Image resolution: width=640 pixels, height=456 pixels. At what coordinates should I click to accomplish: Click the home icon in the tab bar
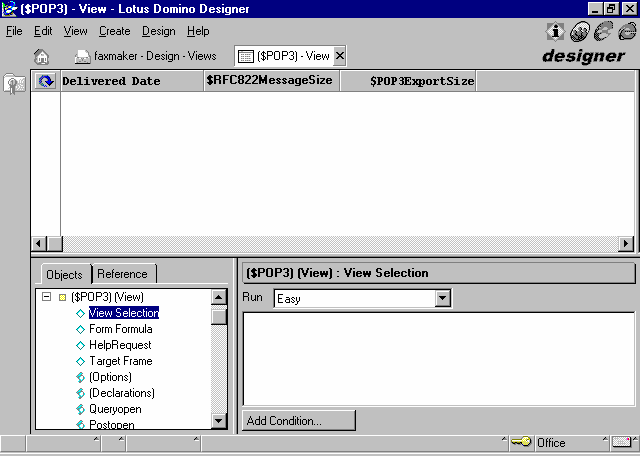(41, 56)
